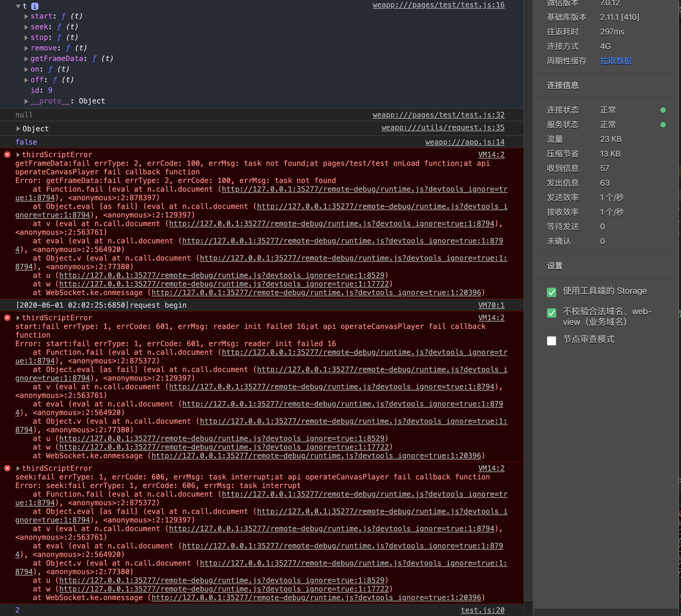Uncheck the skip legal domain validation checkbox
Screen dimensions: 681x616
pos(551,313)
